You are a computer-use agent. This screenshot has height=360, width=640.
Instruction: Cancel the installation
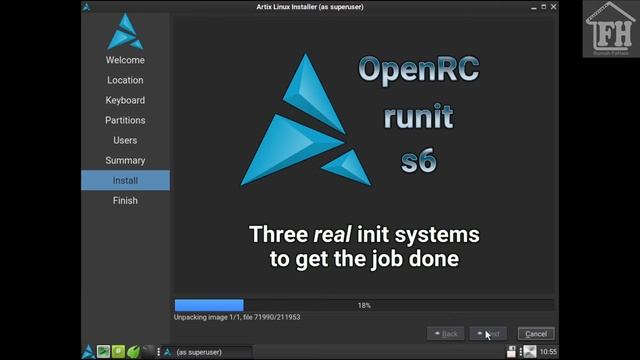pyautogui.click(x=536, y=333)
